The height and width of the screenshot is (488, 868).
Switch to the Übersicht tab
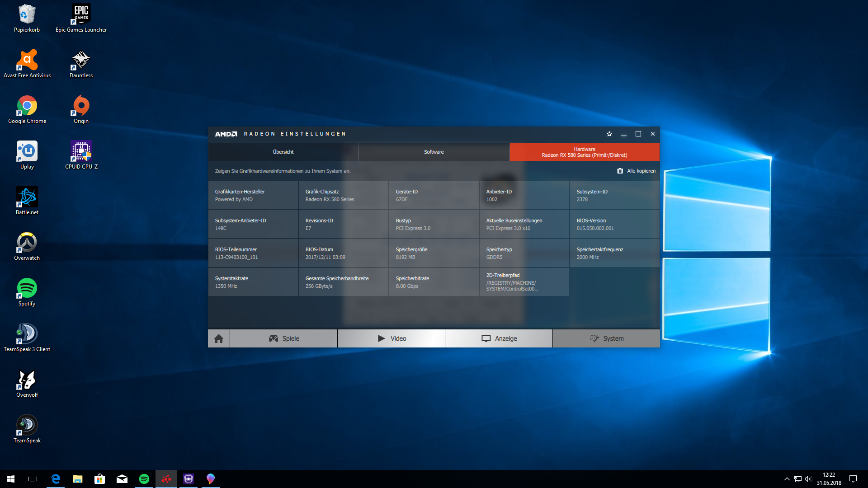pos(283,152)
